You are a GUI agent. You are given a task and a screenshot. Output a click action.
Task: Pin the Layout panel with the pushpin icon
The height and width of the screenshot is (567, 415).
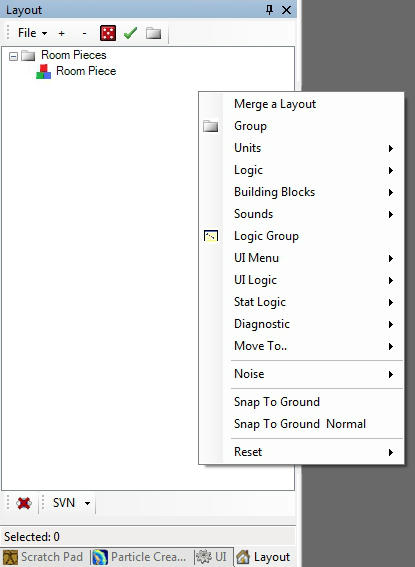coord(269,10)
